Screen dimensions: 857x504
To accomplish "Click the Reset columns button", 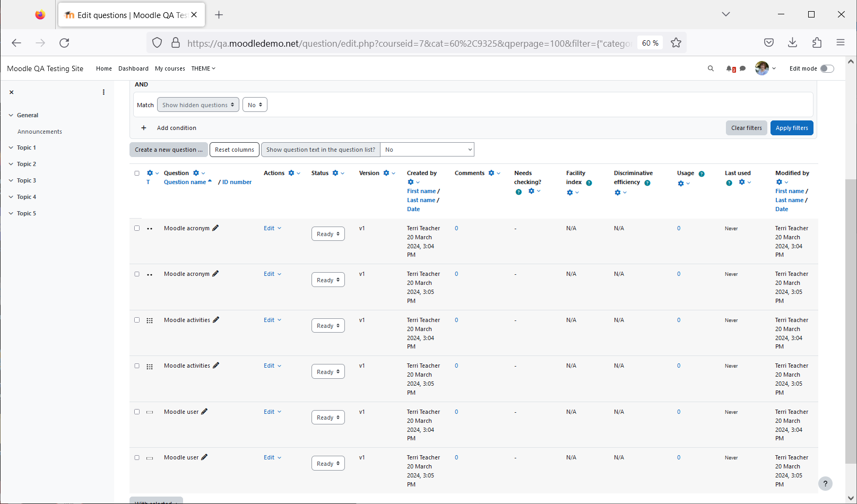I will 235,150.
